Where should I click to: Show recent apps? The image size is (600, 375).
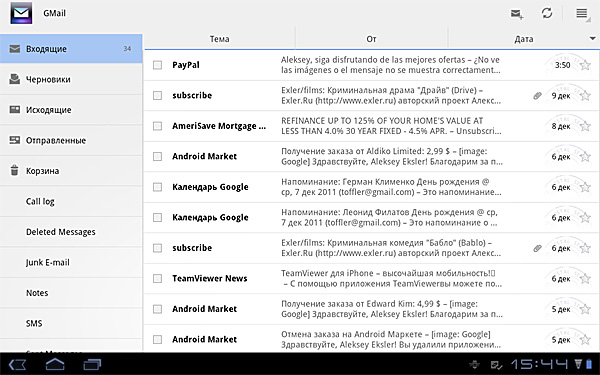coord(92,364)
